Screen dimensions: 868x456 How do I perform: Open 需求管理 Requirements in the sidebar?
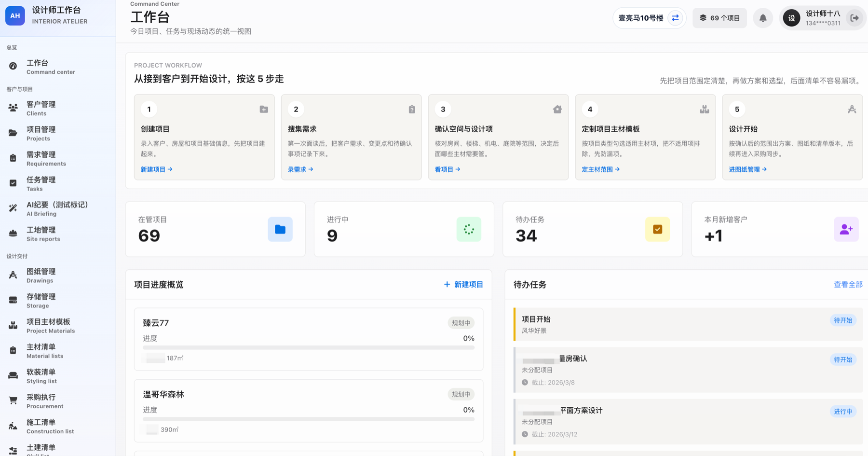(x=58, y=159)
